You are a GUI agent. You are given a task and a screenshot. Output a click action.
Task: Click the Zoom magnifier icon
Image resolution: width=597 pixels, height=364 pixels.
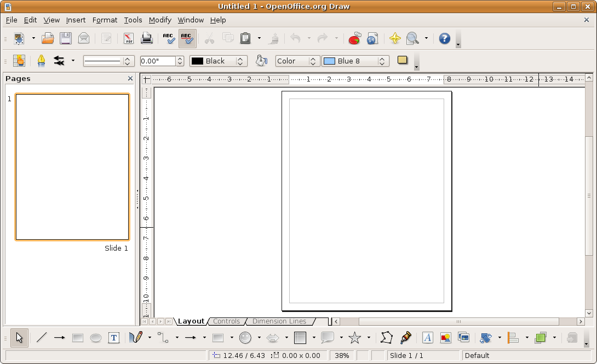tap(413, 38)
